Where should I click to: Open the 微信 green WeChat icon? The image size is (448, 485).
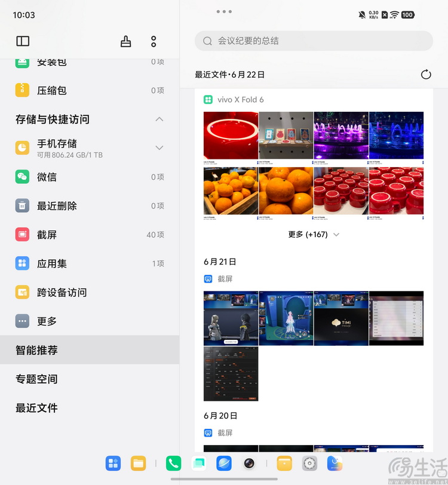click(22, 177)
